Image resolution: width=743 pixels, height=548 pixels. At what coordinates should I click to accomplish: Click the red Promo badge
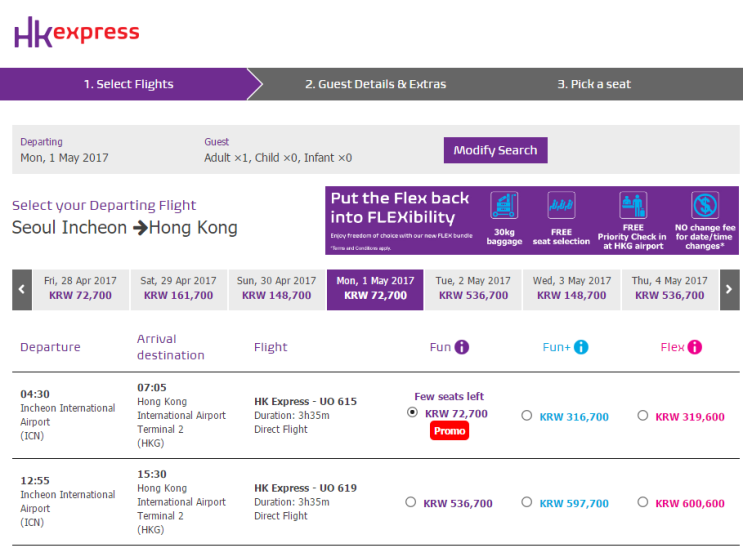pyautogui.click(x=450, y=431)
